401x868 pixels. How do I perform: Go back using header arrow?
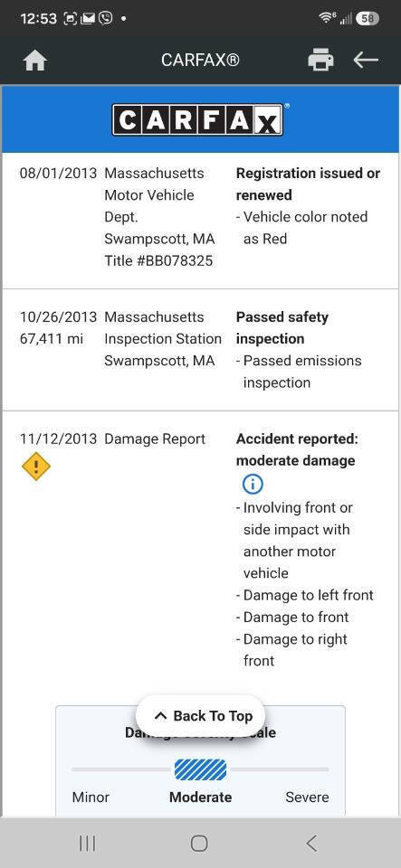(x=366, y=60)
